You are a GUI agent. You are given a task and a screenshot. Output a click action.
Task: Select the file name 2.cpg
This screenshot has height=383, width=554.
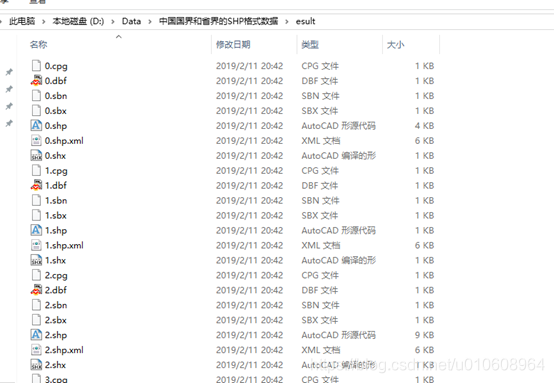56,275
